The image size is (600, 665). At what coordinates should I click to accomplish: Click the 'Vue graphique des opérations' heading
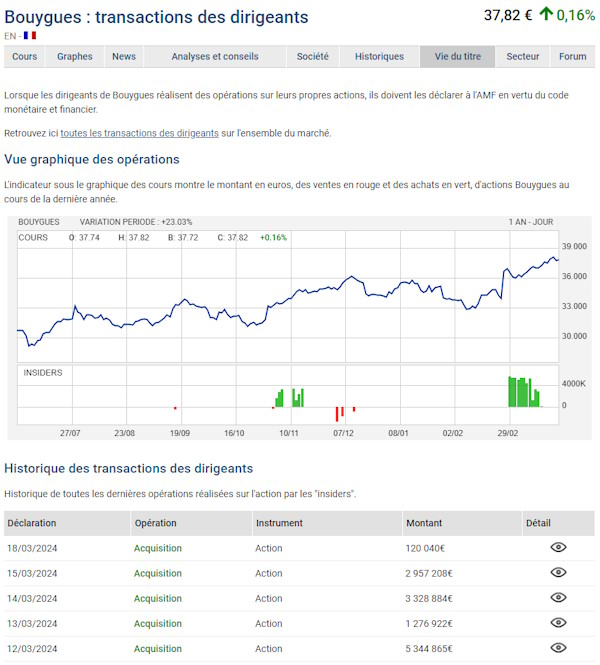click(92, 159)
